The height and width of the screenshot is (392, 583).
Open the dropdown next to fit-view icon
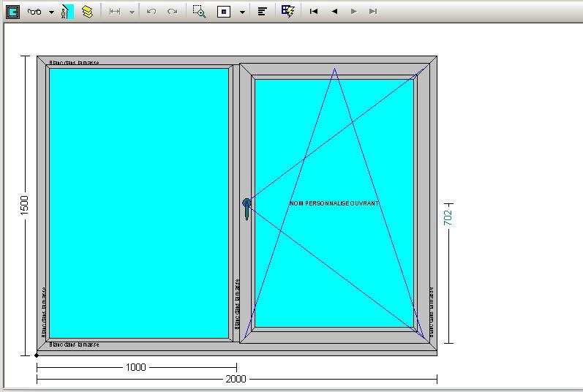(x=242, y=12)
